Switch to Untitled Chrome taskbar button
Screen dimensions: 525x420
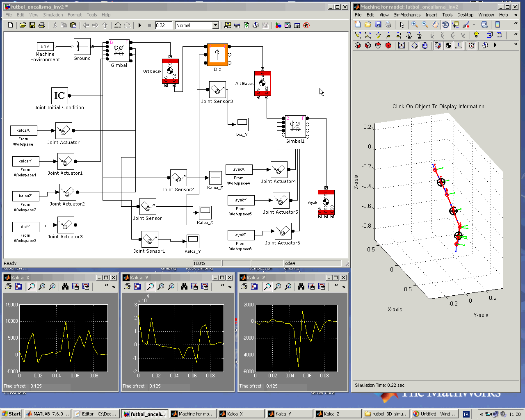[435, 414]
